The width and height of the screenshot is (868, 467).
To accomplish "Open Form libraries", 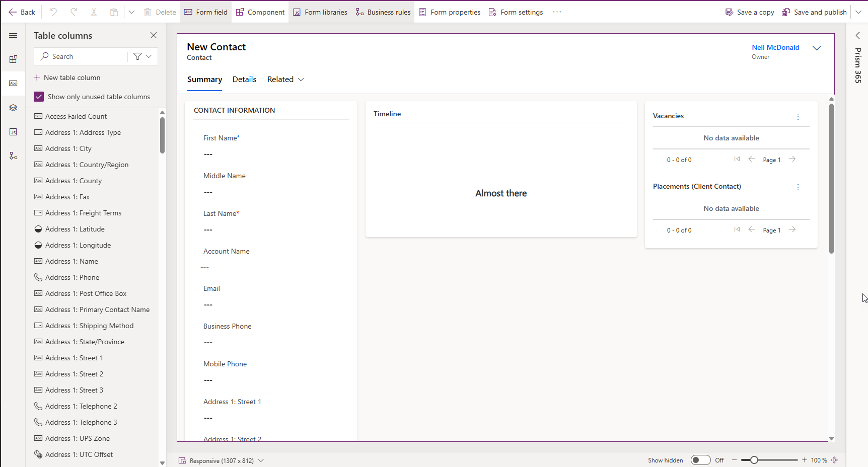I will pyautogui.click(x=320, y=12).
